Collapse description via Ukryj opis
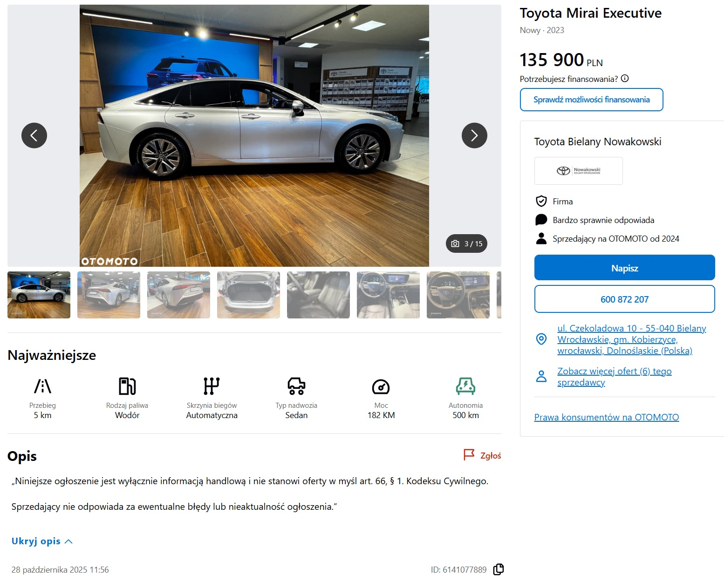 coord(42,541)
